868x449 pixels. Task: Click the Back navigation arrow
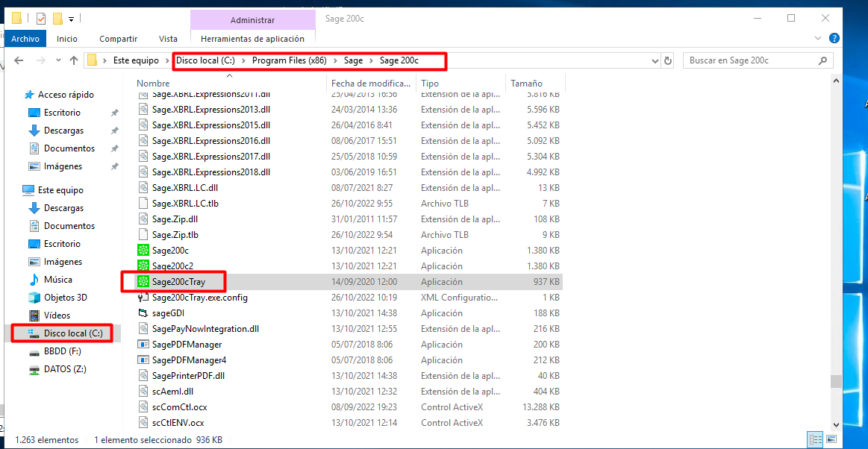pyautogui.click(x=19, y=60)
